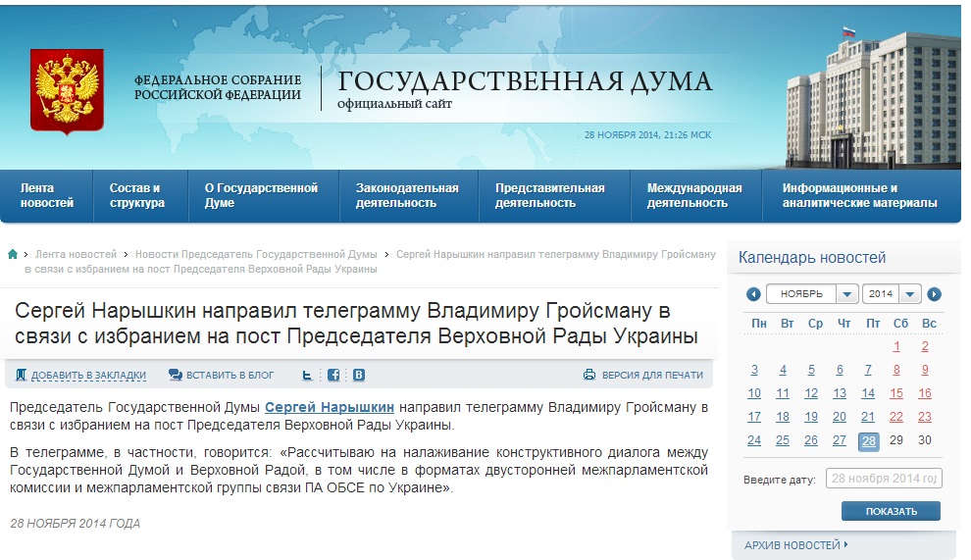Open the О Государственной Думе menu
The height and width of the screenshot is (560, 971).
(264, 196)
